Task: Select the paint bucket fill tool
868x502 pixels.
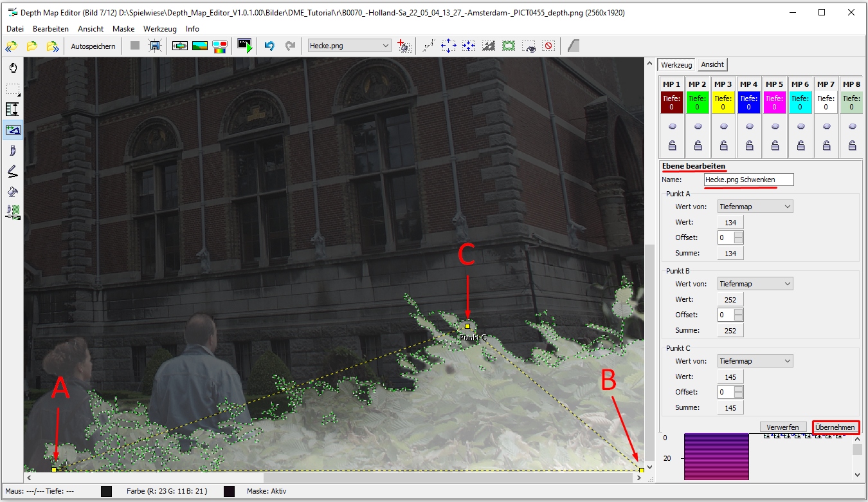Action: [13, 192]
